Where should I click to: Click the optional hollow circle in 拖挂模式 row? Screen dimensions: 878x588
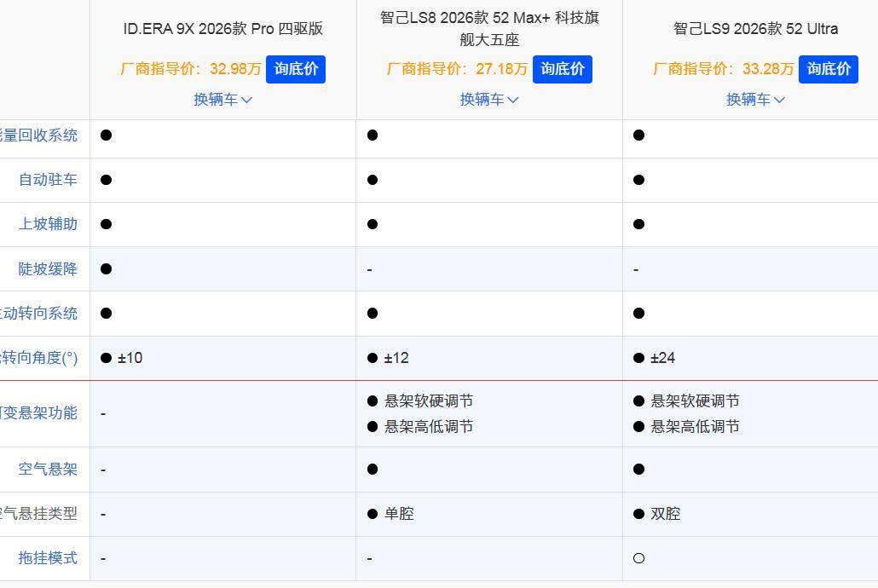pos(639,558)
